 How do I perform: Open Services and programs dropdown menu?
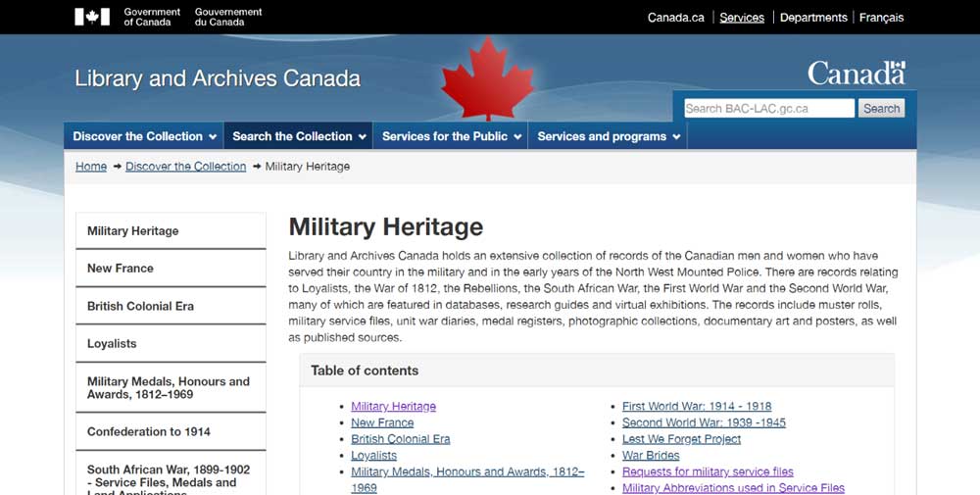point(608,136)
